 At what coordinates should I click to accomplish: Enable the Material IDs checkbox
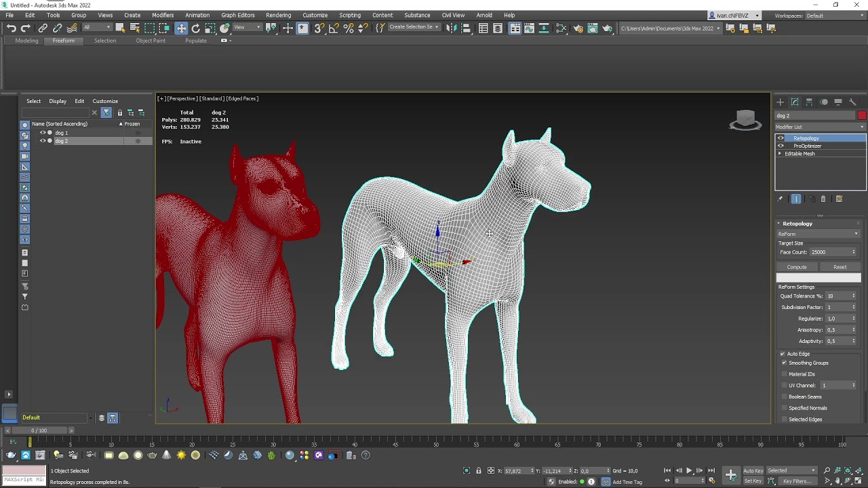785,374
